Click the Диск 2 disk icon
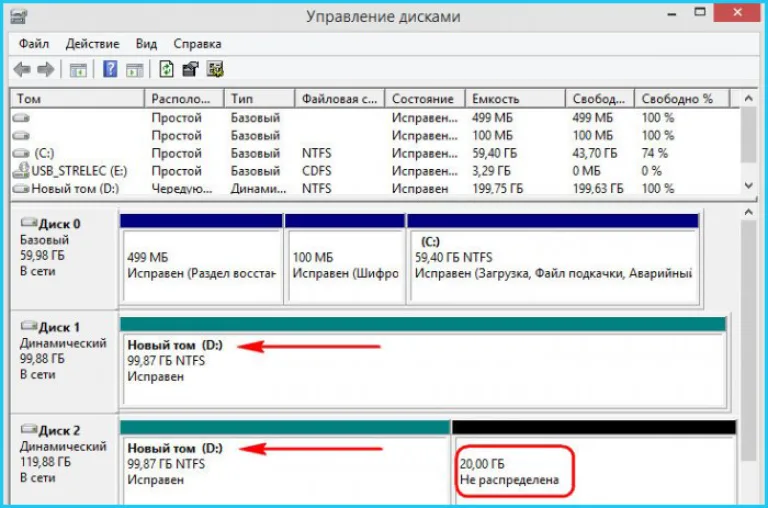Image resolution: width=768 pixels, height=508 pixels. coord(29,430)
